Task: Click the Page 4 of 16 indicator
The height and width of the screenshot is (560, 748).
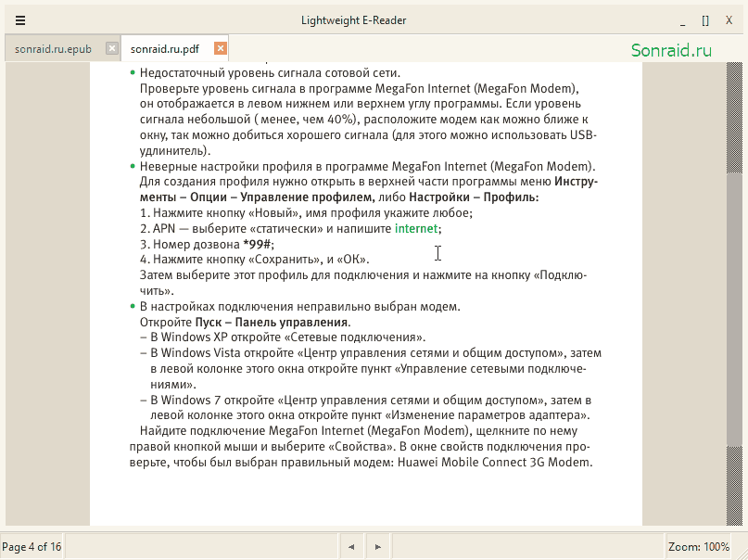Action: coord(32,547)
